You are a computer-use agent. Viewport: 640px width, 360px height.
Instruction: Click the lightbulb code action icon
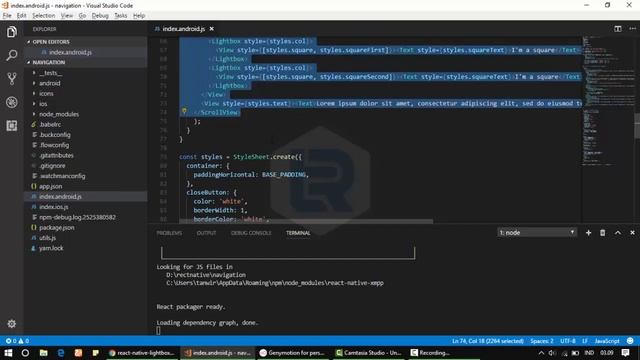tap(184, 111)
